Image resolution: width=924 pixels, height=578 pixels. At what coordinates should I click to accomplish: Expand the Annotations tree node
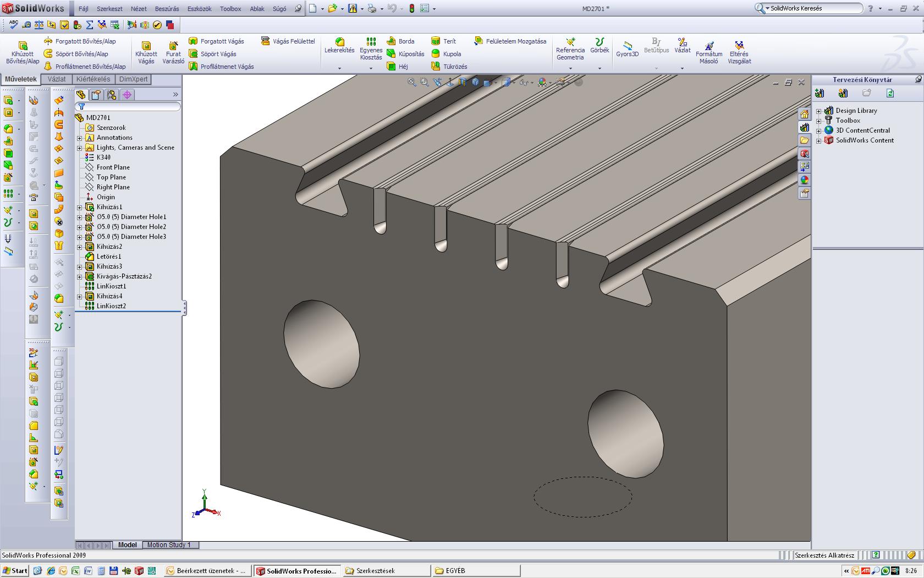pos(79,138)
